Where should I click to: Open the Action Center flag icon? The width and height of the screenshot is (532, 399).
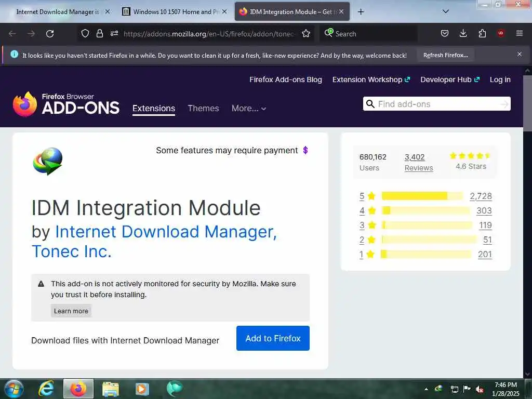click(467, 389)
